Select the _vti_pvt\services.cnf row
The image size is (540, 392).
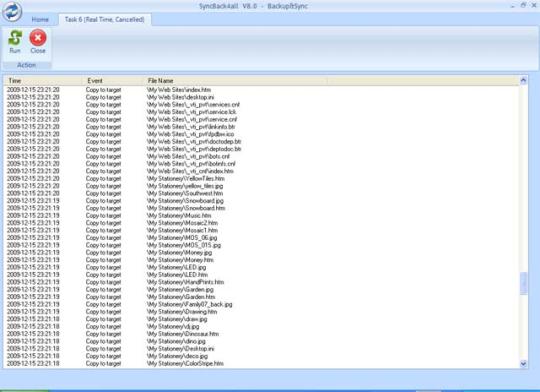coord(261,105)
